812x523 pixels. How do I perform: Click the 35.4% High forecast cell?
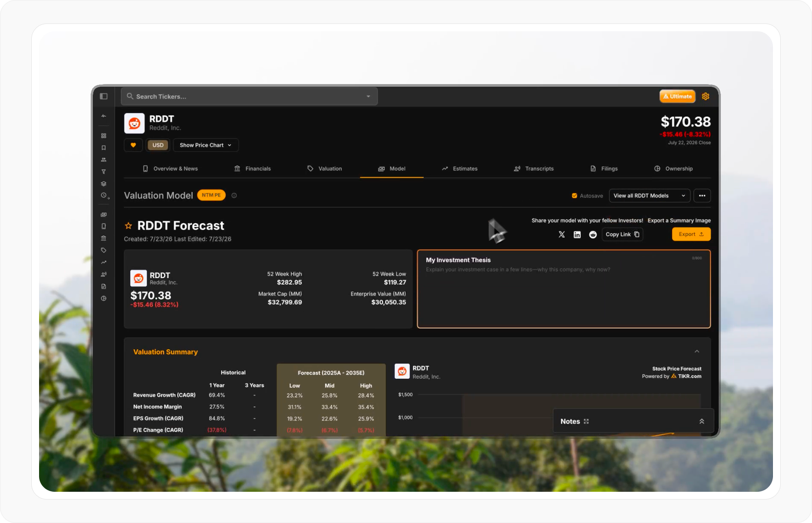366,407
